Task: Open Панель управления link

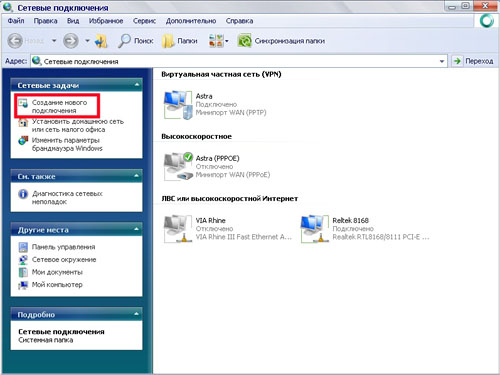Action: click(x=64, y=247)
